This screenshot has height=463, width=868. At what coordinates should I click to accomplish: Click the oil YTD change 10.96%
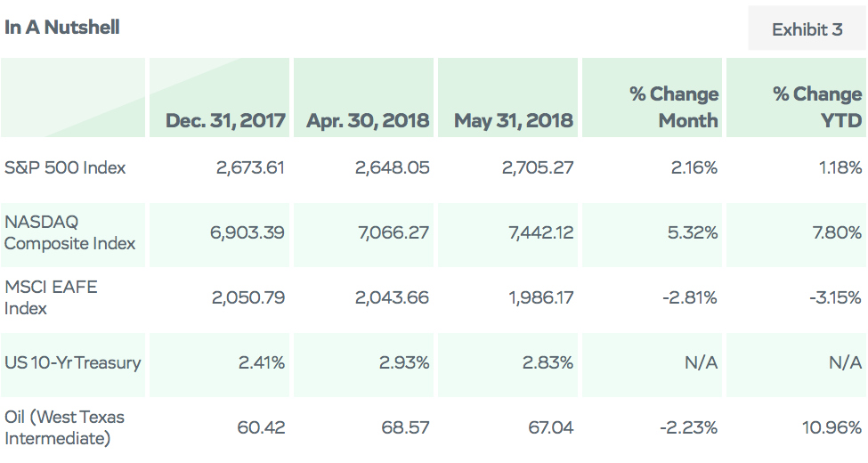pyautogui.click(x=832, y=427)
